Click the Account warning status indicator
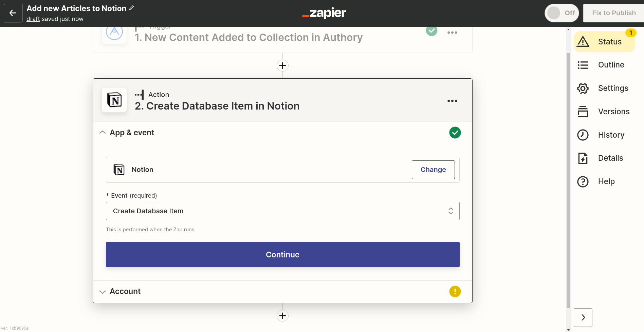 tap(455, 291)
